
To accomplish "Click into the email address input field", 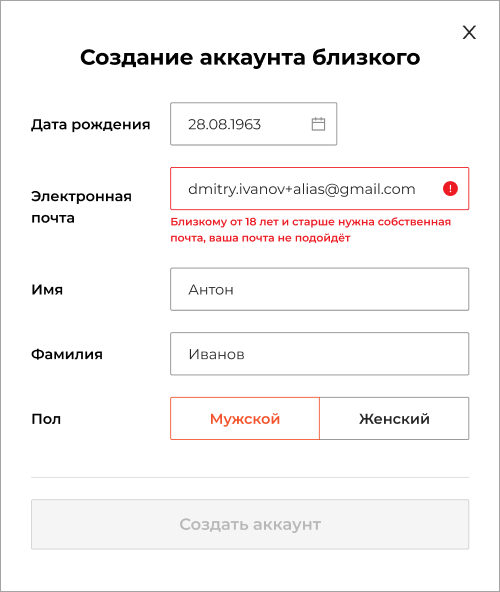I will click(319, 188).
